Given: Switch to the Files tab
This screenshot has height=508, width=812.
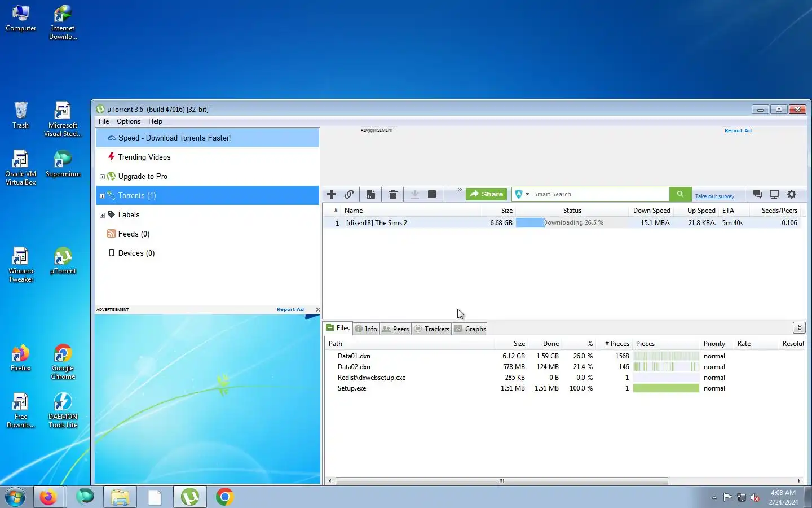Looking at the screenshot, I should click(338, 328).
